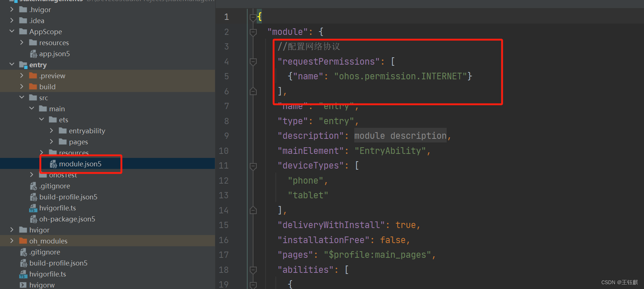Image resolution: width=644 pixels, height=289 pixels.
Task: Click the root hvigorfile.ts file icon
Action: tap(23, 274)
